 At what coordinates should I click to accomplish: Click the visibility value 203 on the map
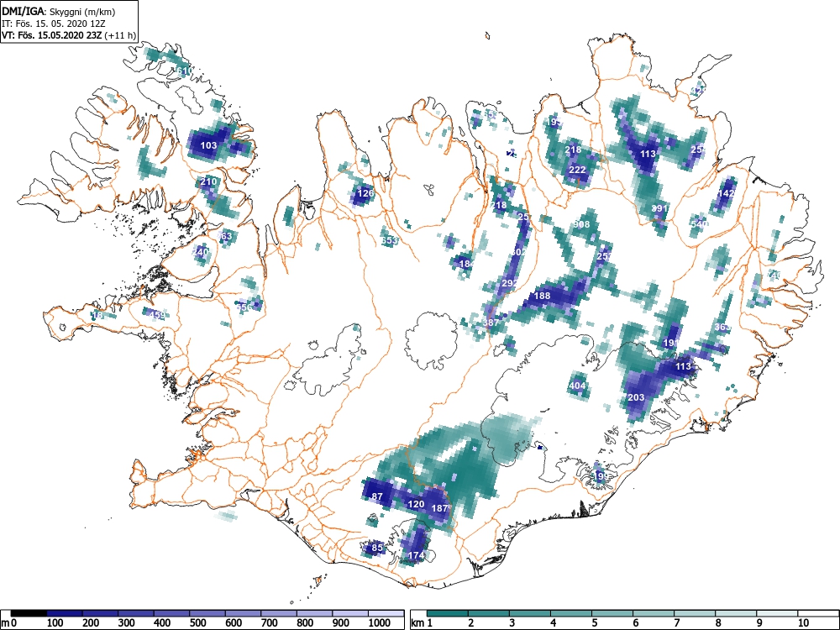636,397
